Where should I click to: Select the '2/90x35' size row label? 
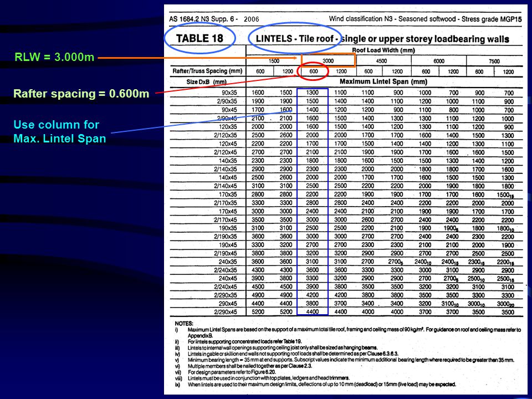[227, 101]
